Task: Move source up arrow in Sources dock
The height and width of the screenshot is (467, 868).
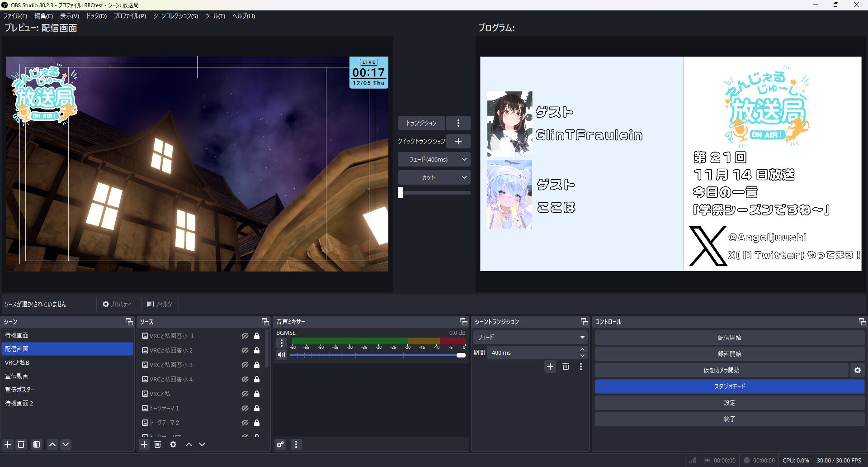Action: click(189, 444)
